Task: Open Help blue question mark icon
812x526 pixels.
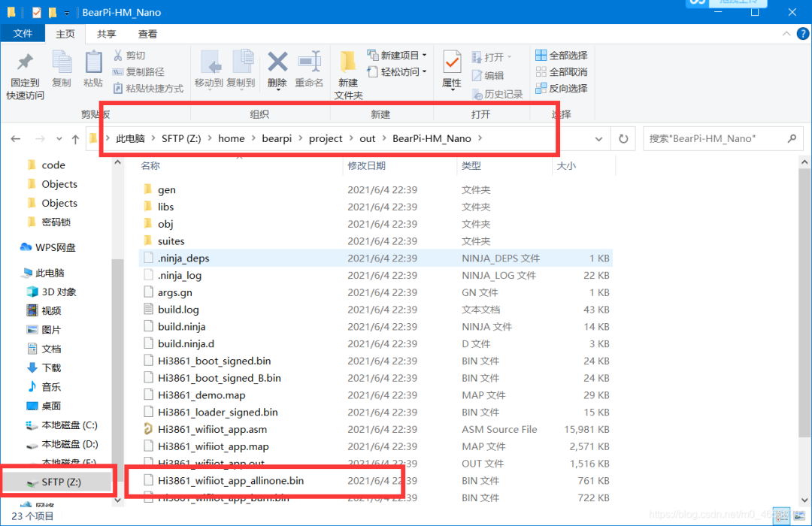Action: click(803, 34)
